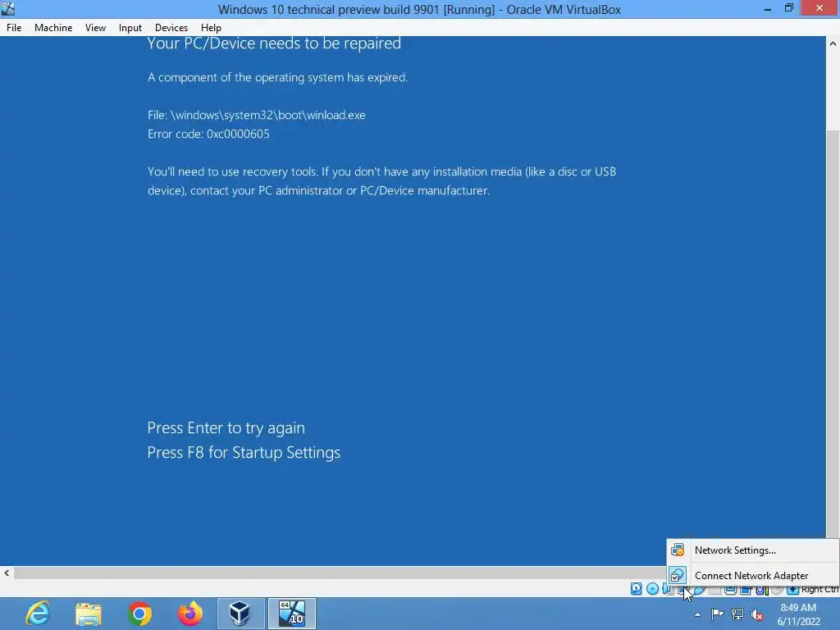Click the display status icon
The width and height of the screenshot is (840, 630).
730,590
